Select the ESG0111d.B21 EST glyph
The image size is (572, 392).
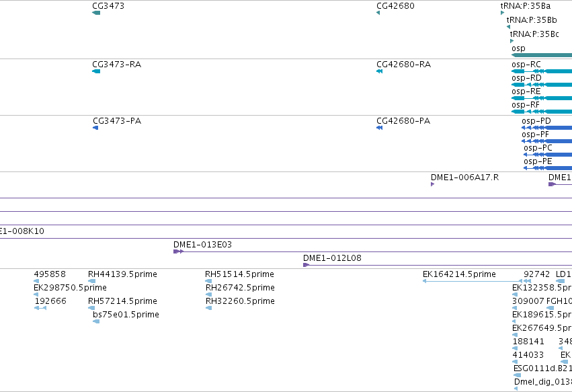(518, 376)
